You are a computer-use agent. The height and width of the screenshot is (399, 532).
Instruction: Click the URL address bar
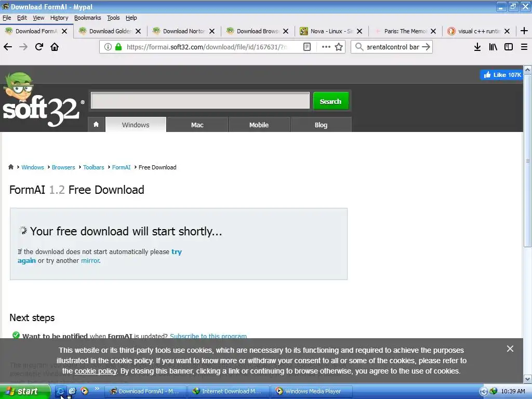206,47
